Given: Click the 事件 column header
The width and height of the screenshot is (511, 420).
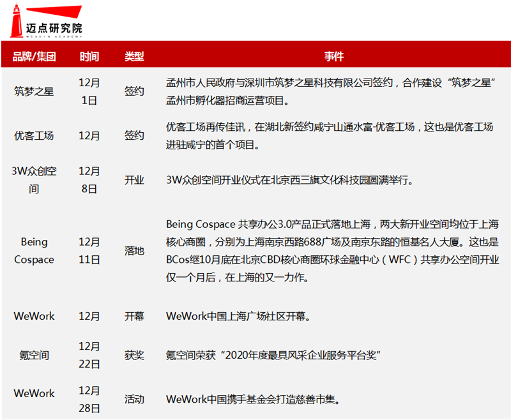Looking at the screenshot, I should coord(335,56).
